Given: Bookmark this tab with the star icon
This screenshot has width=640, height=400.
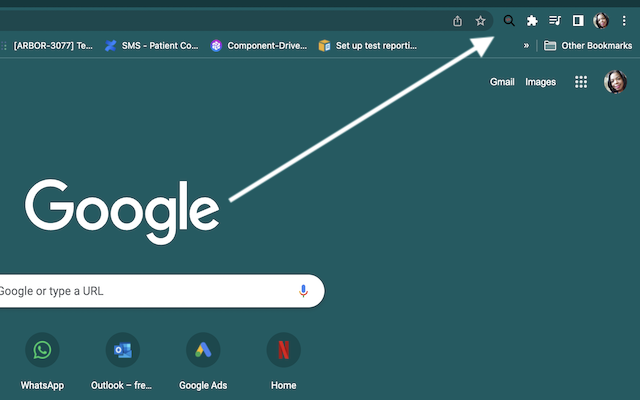Looking at the screenshot, I should pyautogui.click(x=480, y=21).
